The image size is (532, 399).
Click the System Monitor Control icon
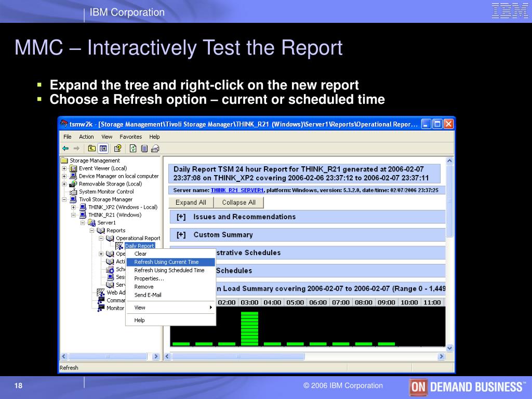click(x=73, y=192)
